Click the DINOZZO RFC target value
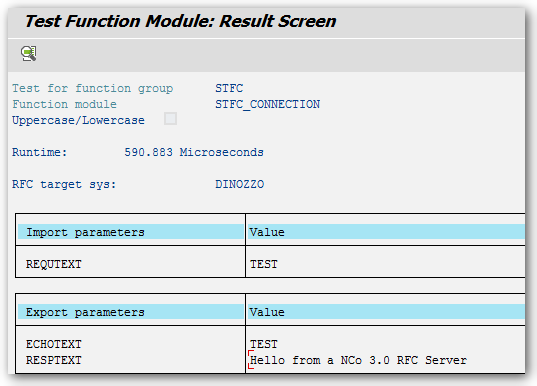The height and width of the screenshot is (386, 537). [239, 184]
